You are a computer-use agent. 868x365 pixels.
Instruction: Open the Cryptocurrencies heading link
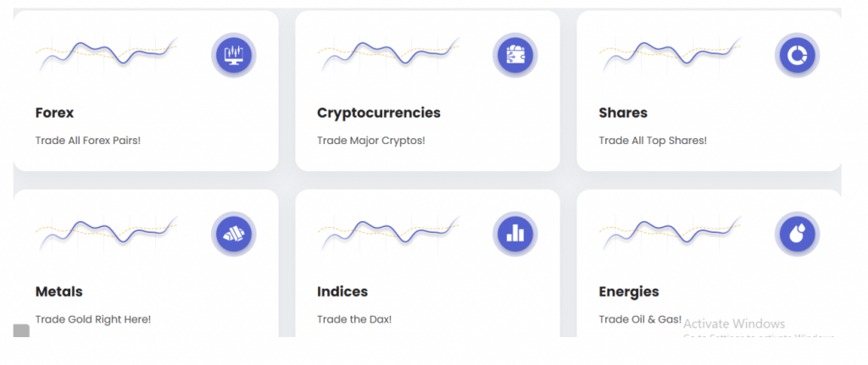(378, 113)
